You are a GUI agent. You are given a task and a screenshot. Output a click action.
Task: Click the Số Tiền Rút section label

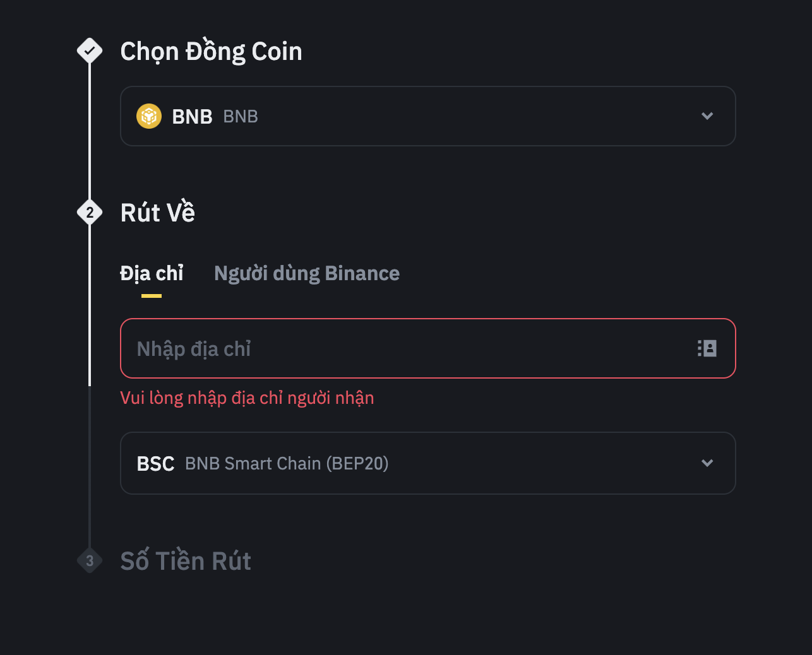pos(185,560)
